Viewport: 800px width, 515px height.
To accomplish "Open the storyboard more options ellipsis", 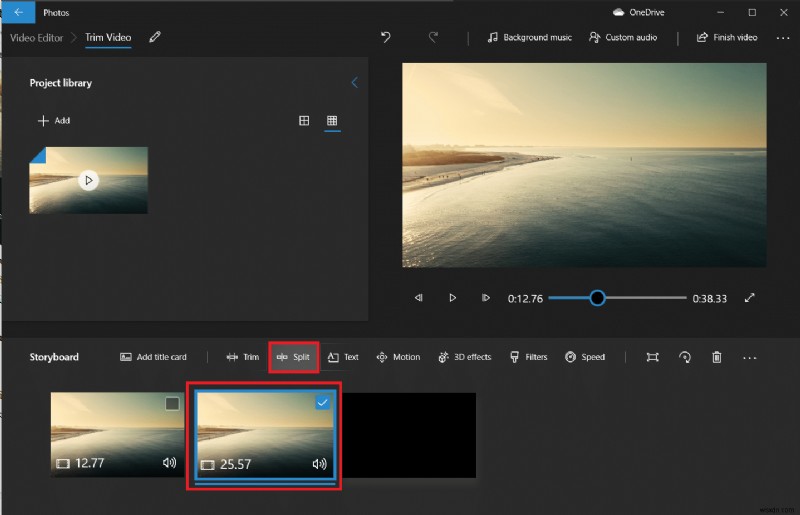I will (749, 357).
